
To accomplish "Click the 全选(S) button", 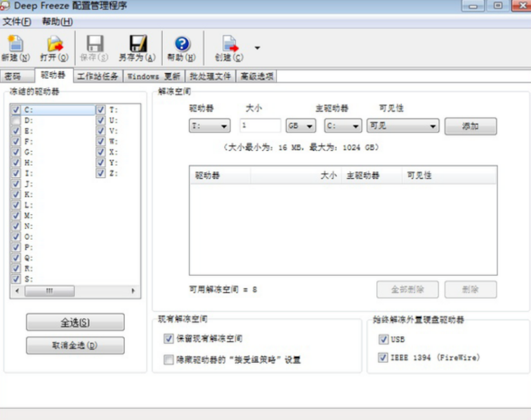I will coord(75,322).
